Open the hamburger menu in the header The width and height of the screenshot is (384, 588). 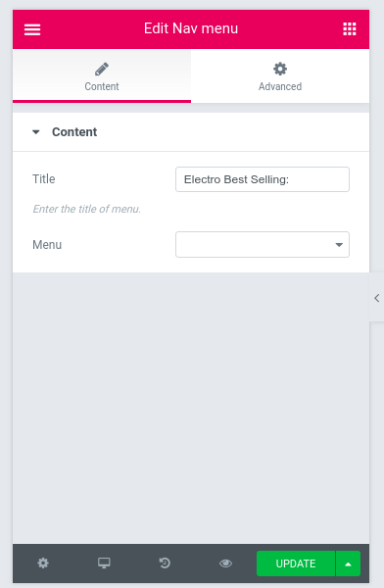click(x=32, y=29)
